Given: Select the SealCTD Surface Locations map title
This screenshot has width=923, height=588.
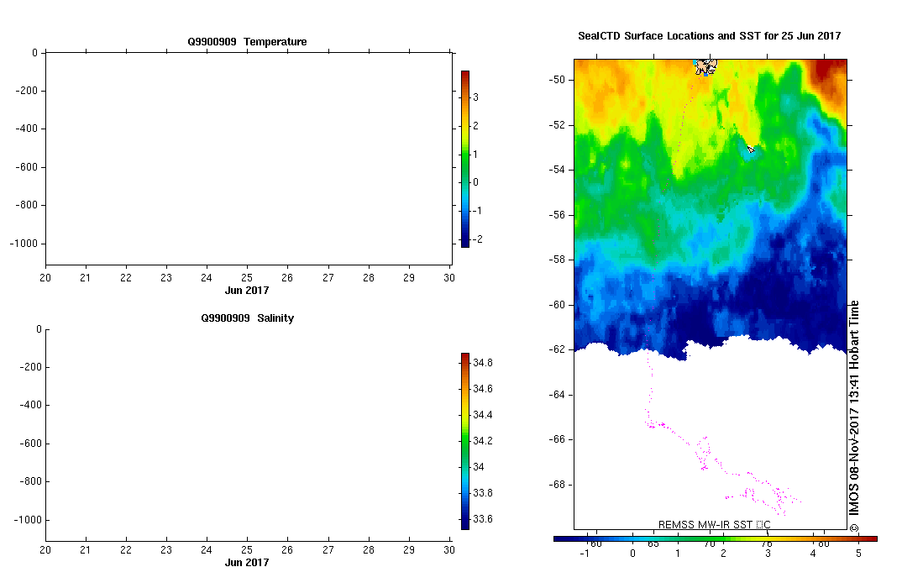Looking at the screenshot, I should click(x=710, y=36).
